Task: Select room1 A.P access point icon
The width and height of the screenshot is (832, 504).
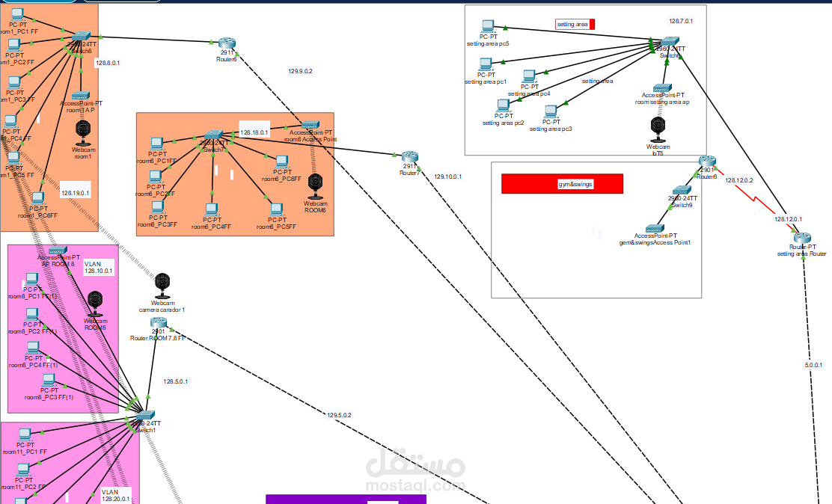Action: point(81,96)
